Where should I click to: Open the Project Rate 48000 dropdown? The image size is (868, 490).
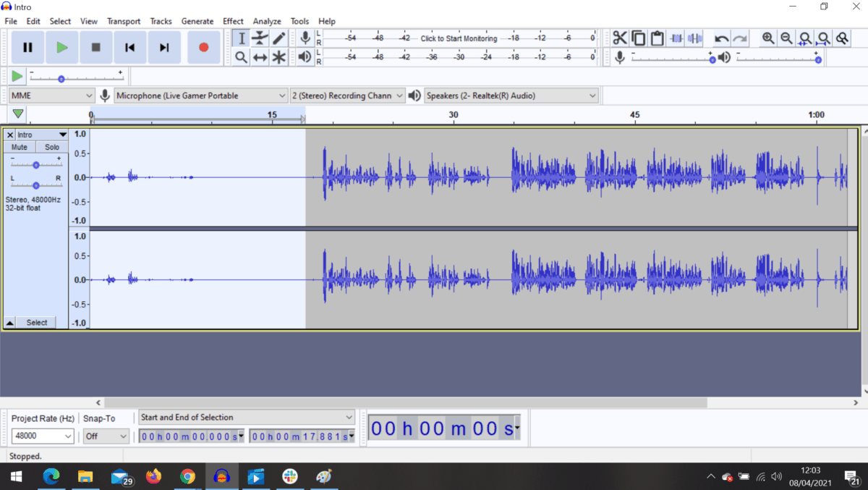tap(43, 436)
